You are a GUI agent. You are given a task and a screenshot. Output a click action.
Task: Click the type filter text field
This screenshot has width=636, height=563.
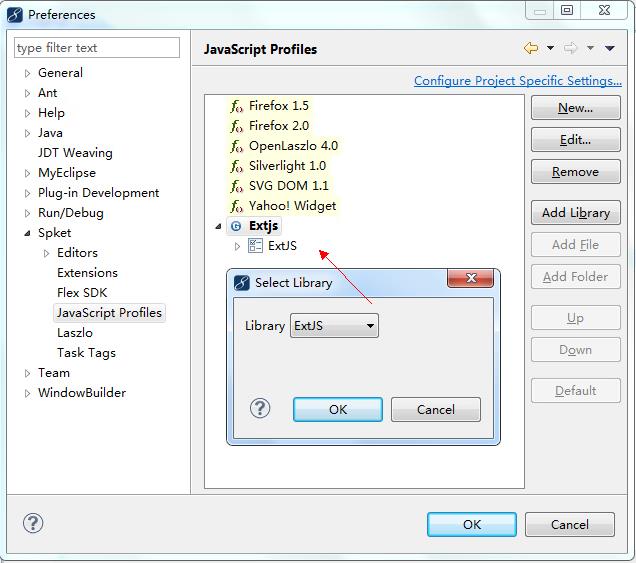[x=97, y=48]
